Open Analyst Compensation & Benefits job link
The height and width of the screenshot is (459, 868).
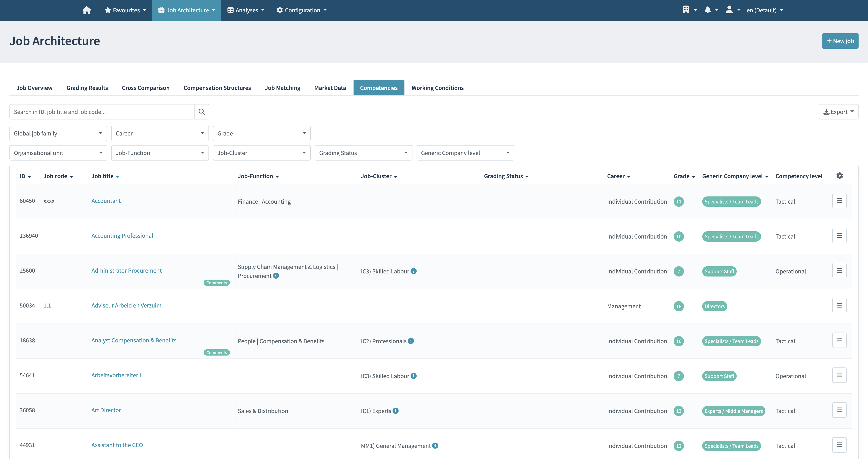click(x=134, y=340)
